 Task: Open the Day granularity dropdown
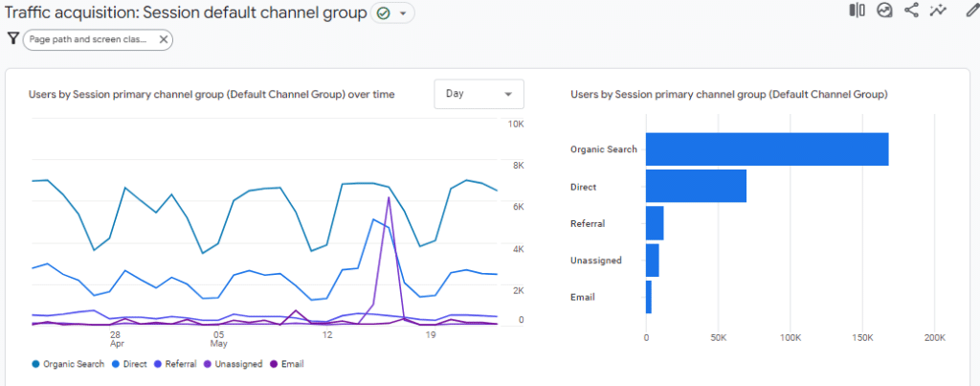[x=479, y=94]
